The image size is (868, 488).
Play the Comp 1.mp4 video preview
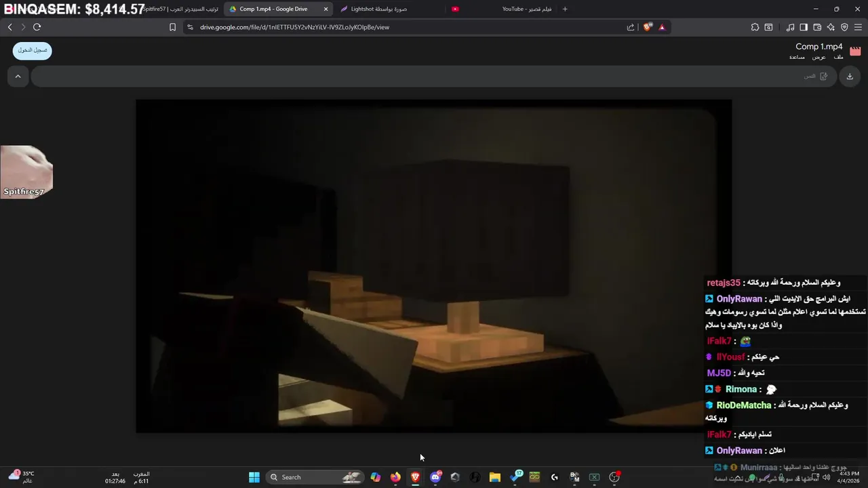[x=434, y=266]
